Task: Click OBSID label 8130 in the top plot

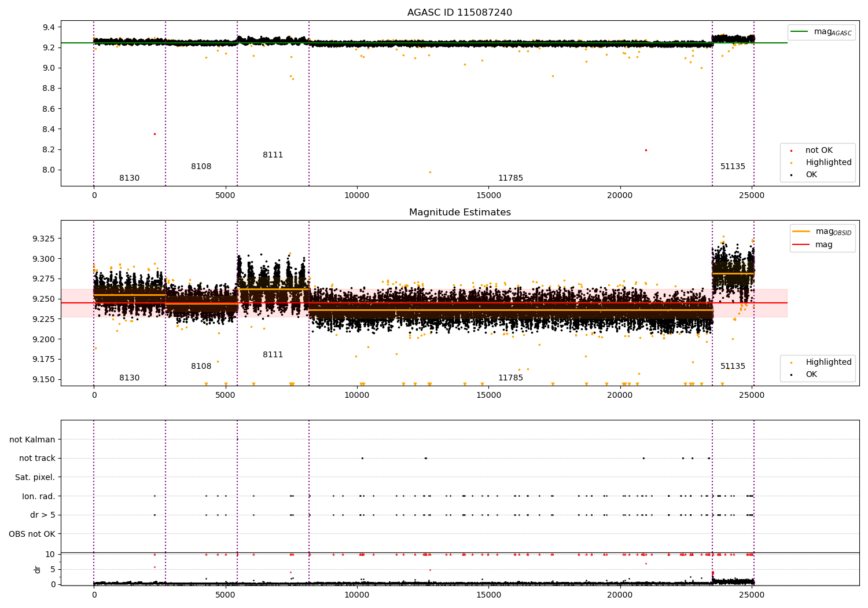Action: 130,178
